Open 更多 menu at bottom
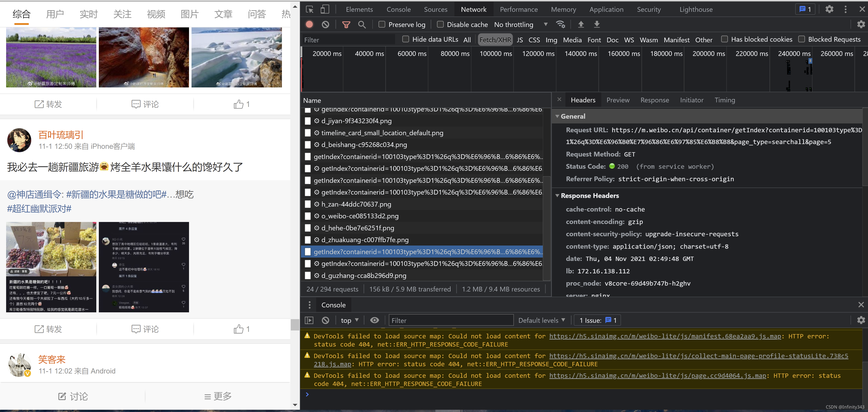The width and height of the screenshot is (868, 412). [218, 396]
